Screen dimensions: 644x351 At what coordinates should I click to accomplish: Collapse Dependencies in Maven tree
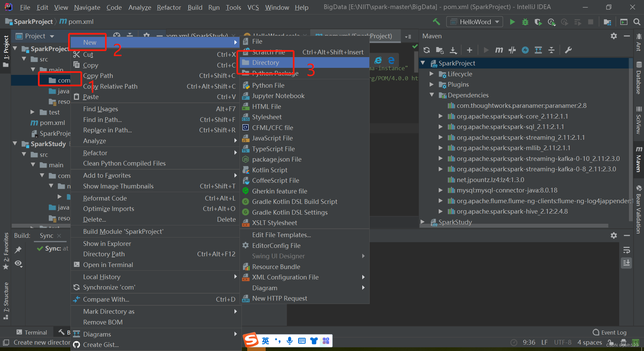point(432,95)
